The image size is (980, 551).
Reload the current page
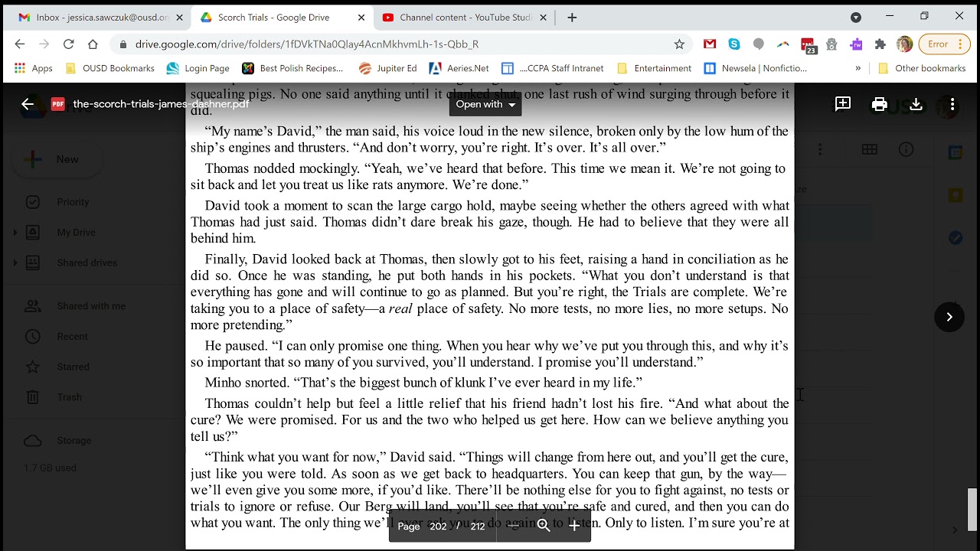68,44
